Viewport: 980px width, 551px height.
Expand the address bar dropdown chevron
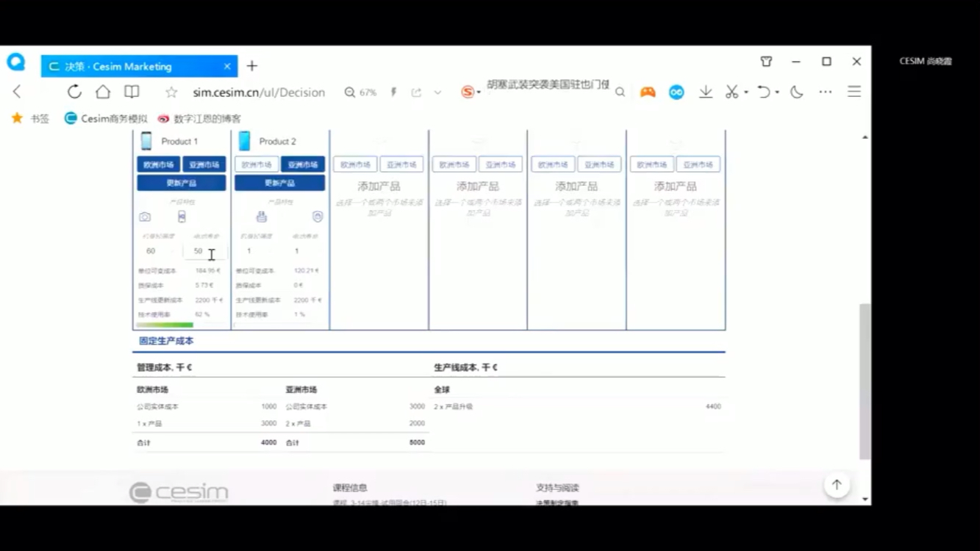coord(437,93)
